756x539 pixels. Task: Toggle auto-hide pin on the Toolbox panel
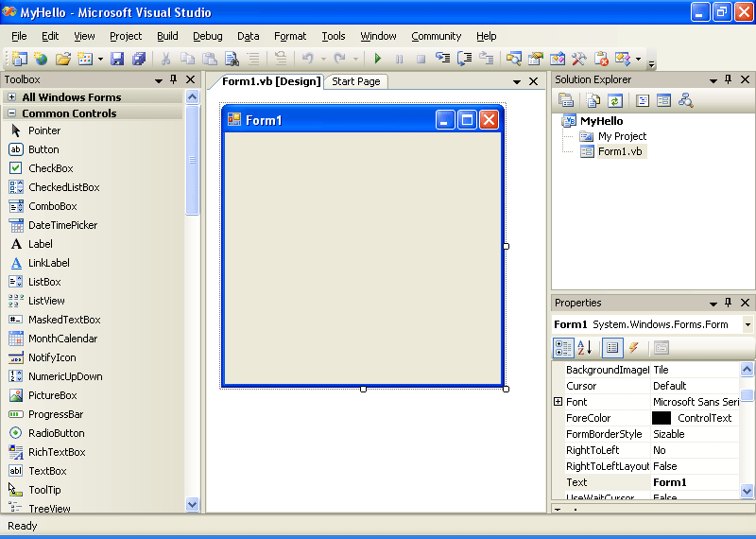174,80
